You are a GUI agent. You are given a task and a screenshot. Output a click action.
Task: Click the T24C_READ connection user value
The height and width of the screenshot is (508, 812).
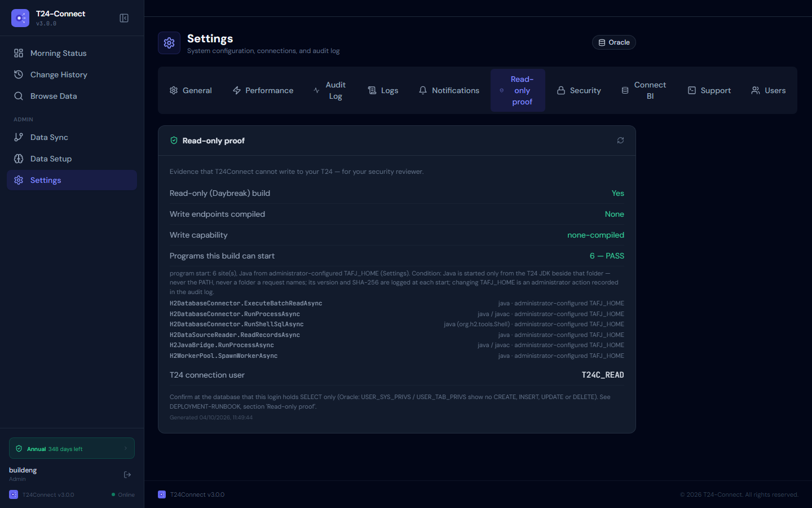[603, 375]
